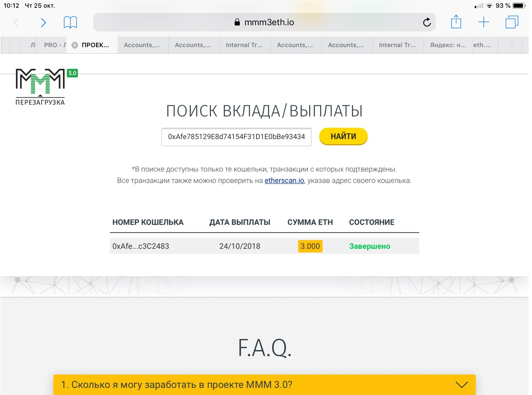532x395 pixels.
Task: Click the НОМЕР КОШЕЛЬКА column header
Action: click(148, 222)
